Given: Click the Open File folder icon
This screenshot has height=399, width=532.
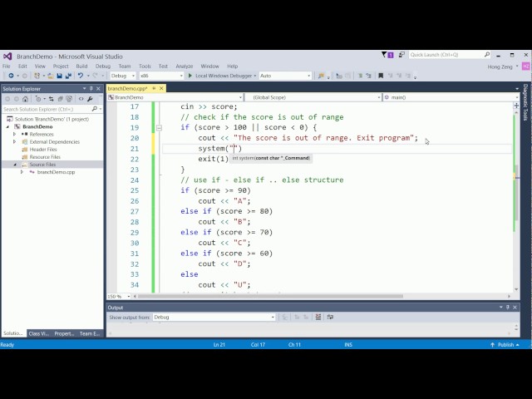Looking at the screenshot, I should click(x=51, y=76).
